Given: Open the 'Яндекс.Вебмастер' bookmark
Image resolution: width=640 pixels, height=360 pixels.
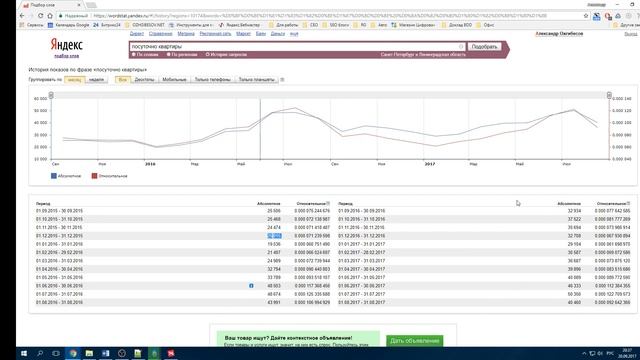Looking at the screenshot, I should [x=240, y=25].
